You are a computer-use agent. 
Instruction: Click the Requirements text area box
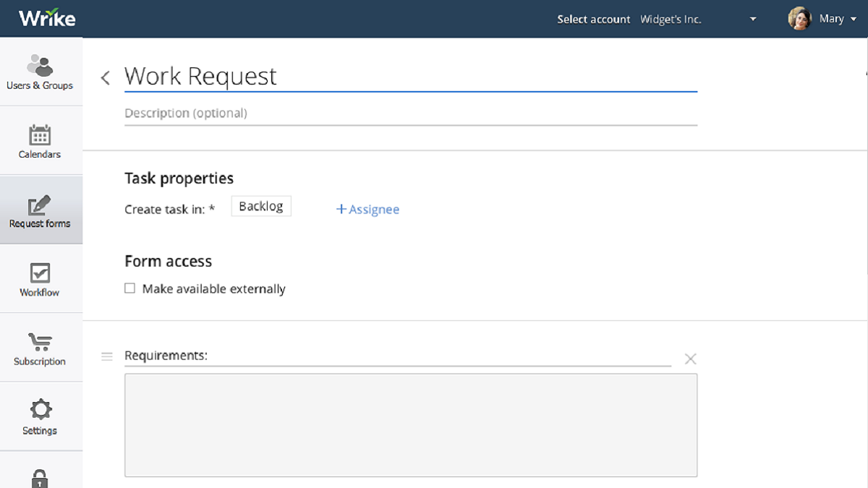(410, 424)
